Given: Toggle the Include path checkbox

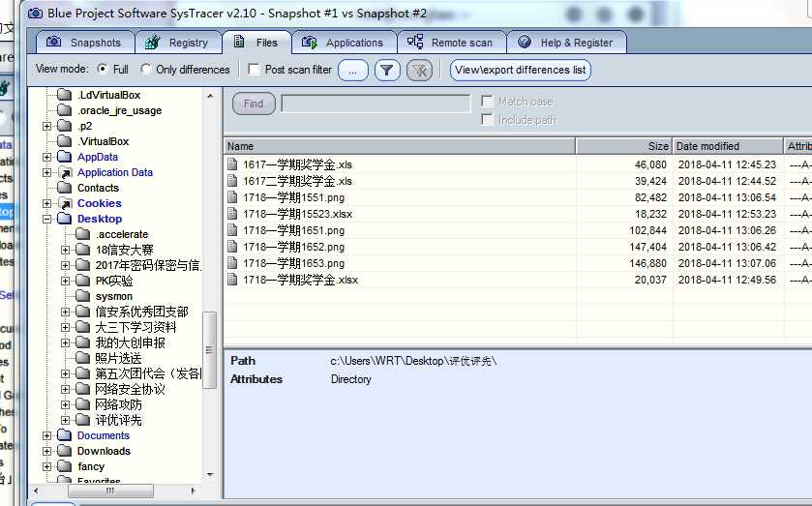Looking at the screenshot, I should 487,120.
